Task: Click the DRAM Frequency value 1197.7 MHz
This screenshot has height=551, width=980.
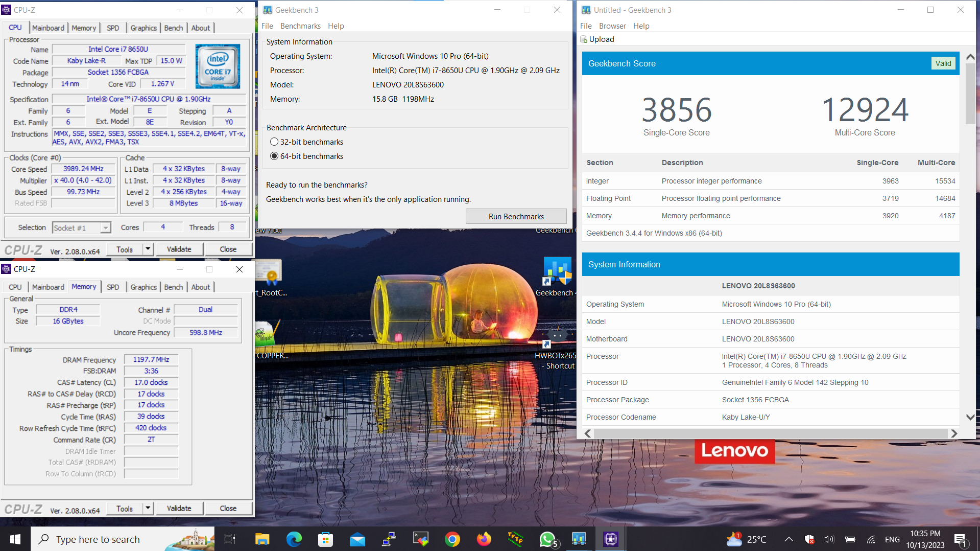Action: [151, 359]
